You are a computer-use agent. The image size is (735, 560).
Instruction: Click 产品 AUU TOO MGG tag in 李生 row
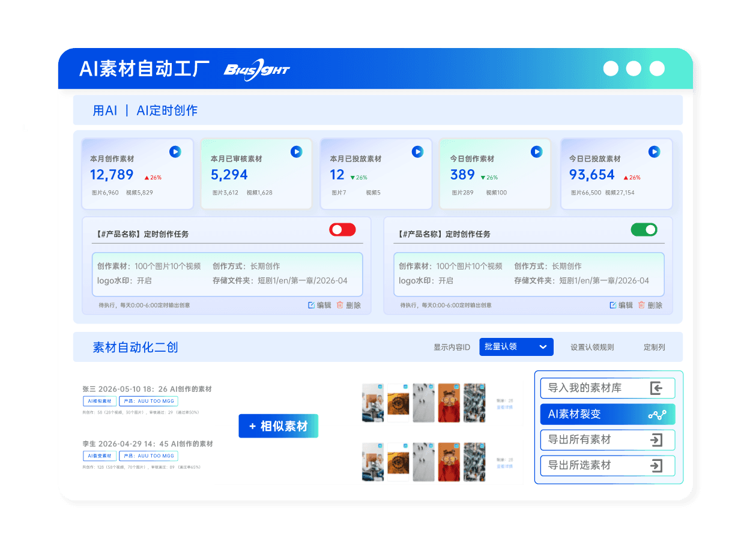click(148, 456)
